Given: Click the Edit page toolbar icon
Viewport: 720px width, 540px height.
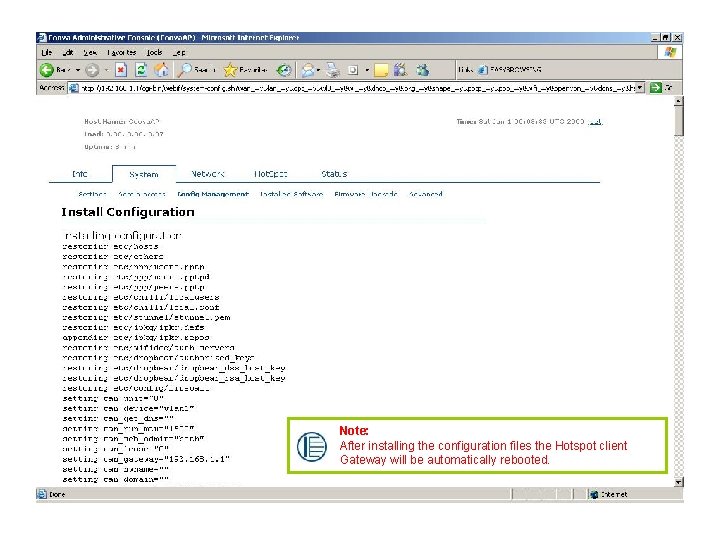Looking at the screenshot, I should (x=353, y=70).
